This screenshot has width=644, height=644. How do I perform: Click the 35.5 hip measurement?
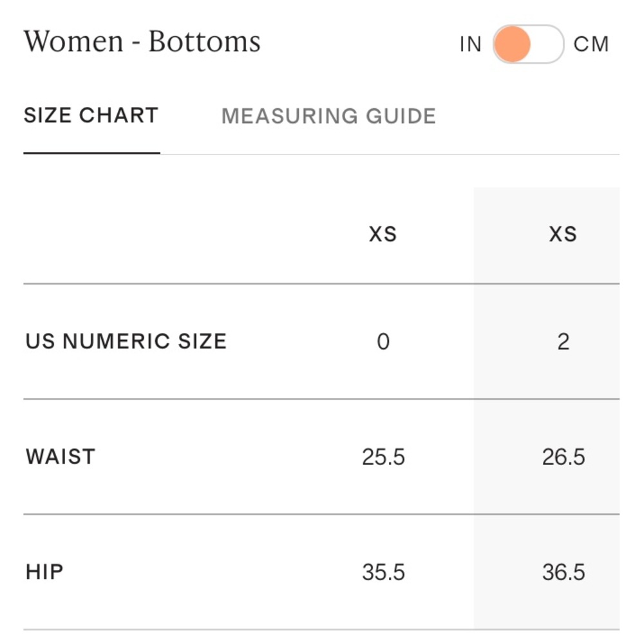(x=383, y=572)
